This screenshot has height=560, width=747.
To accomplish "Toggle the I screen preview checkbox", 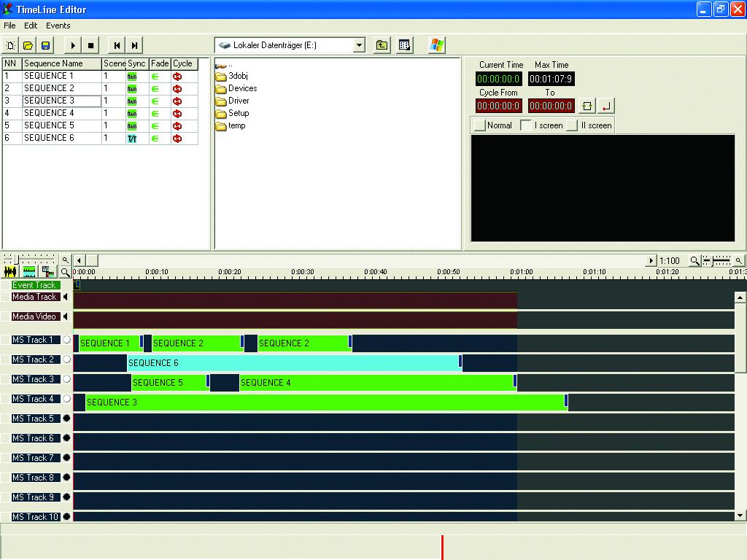I will tap(526, 125).
